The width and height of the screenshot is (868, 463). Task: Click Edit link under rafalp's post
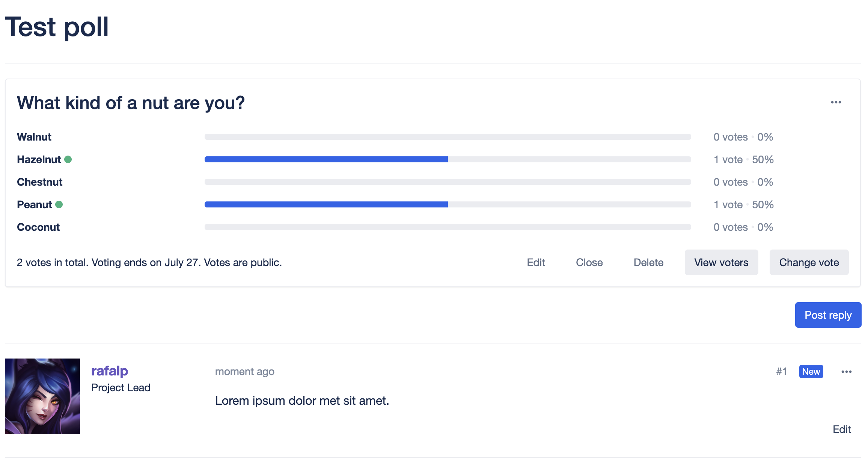tap(841, 429)
